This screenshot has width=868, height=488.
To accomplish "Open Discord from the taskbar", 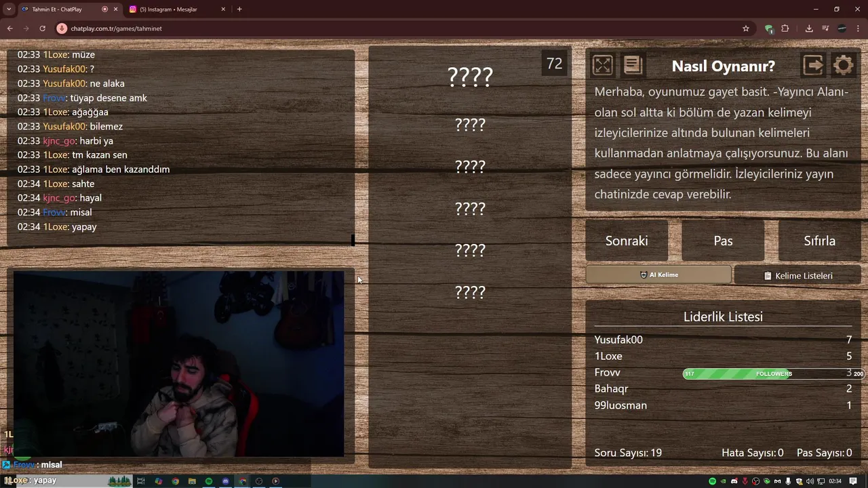I will coord(226,481).
